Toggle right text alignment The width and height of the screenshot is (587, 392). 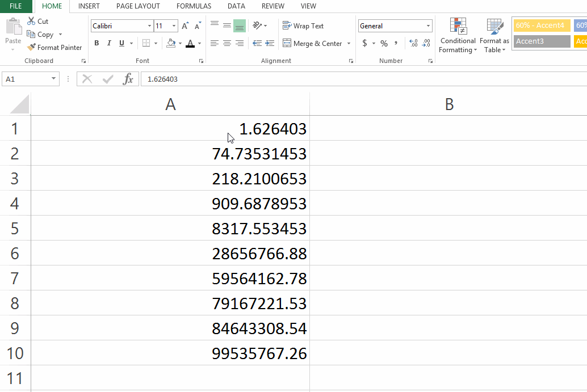point(238,43)
